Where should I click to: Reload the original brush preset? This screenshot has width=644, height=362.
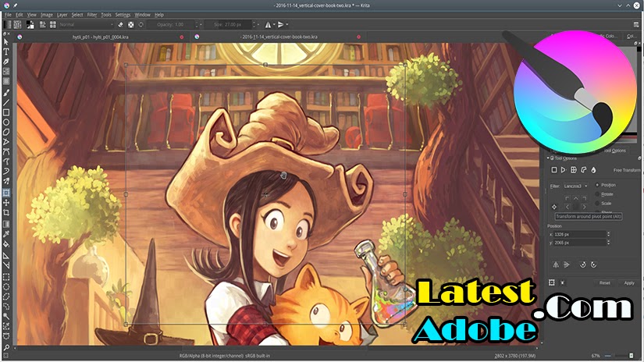[141, 25]
